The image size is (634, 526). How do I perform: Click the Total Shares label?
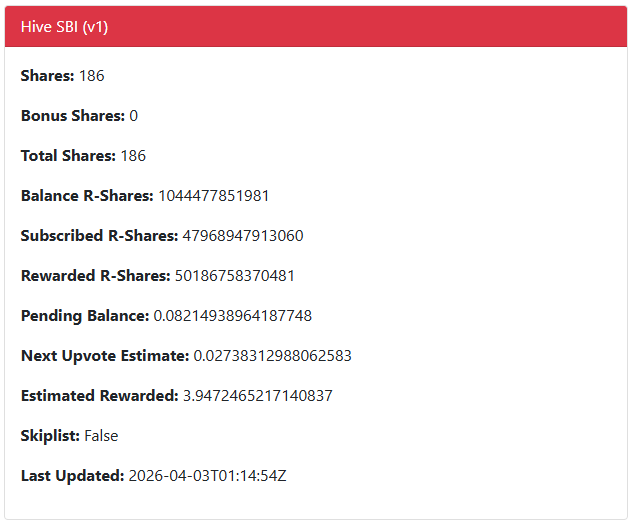click(x=68, y=156)
